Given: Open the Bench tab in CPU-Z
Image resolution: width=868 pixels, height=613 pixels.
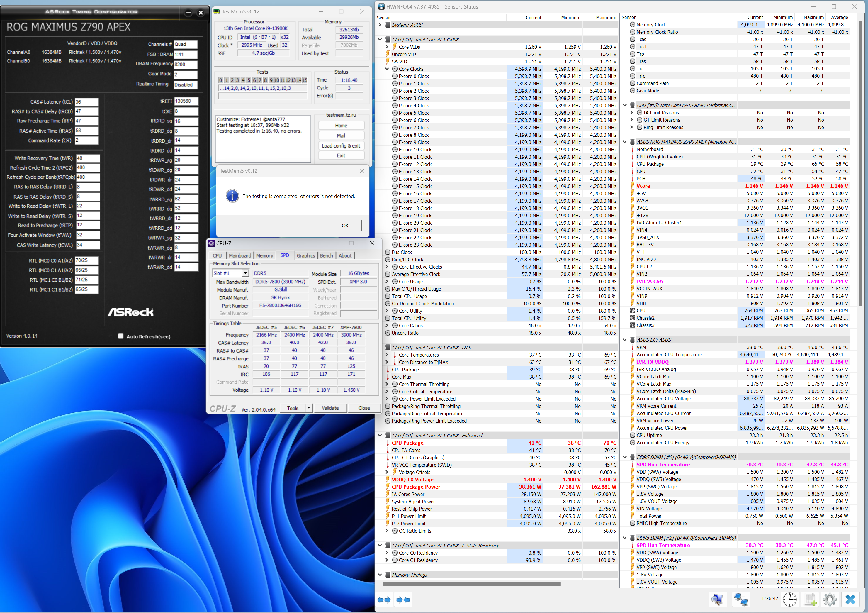Looking at the screenshot, I should tap(326, 256).
